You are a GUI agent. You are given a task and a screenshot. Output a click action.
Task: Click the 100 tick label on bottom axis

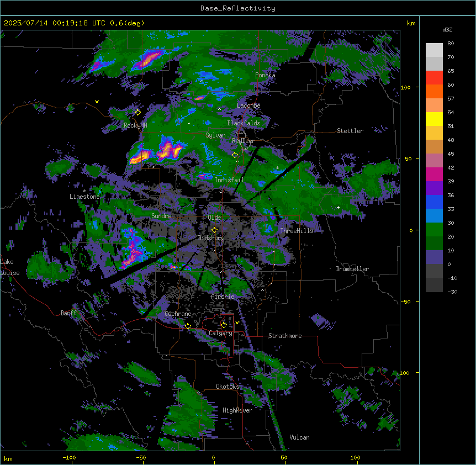coord(355,457)
